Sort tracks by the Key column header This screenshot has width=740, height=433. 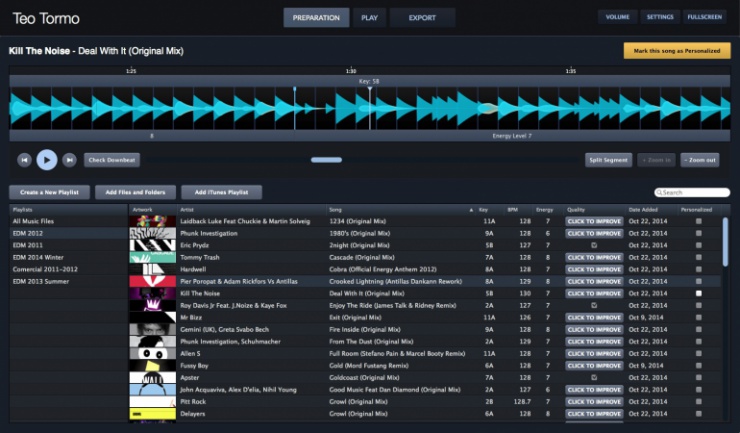point(484,210)
